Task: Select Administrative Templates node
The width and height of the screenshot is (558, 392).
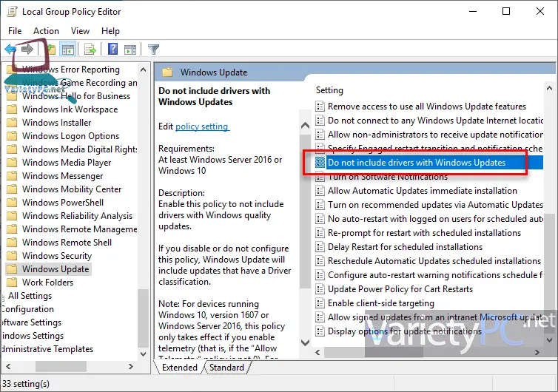Action: click(47, 349)
